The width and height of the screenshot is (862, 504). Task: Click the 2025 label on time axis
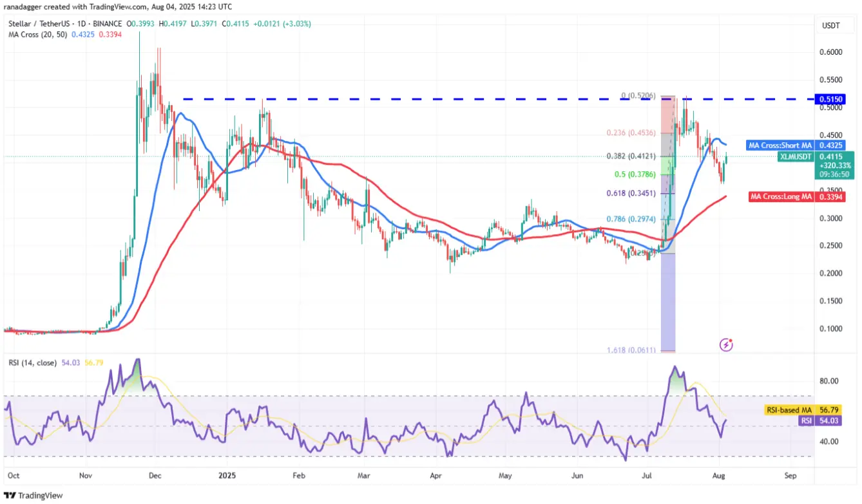pyautogui.click(x=226, y=477)
